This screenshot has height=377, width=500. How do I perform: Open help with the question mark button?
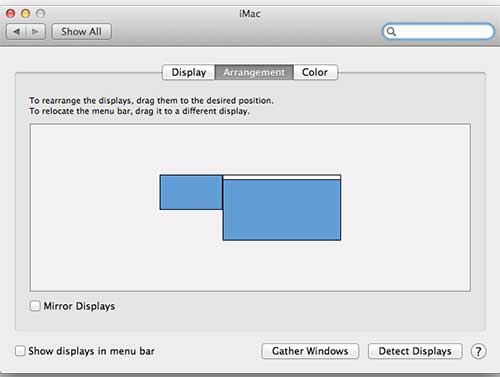pyautogui.click(x=478, y=351)
